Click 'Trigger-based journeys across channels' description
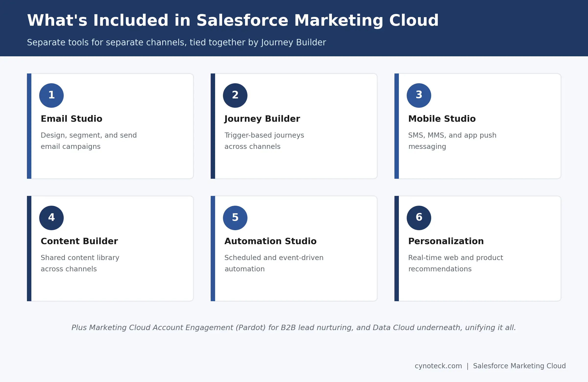The image size is (588, 382). (x=264, y=141)
